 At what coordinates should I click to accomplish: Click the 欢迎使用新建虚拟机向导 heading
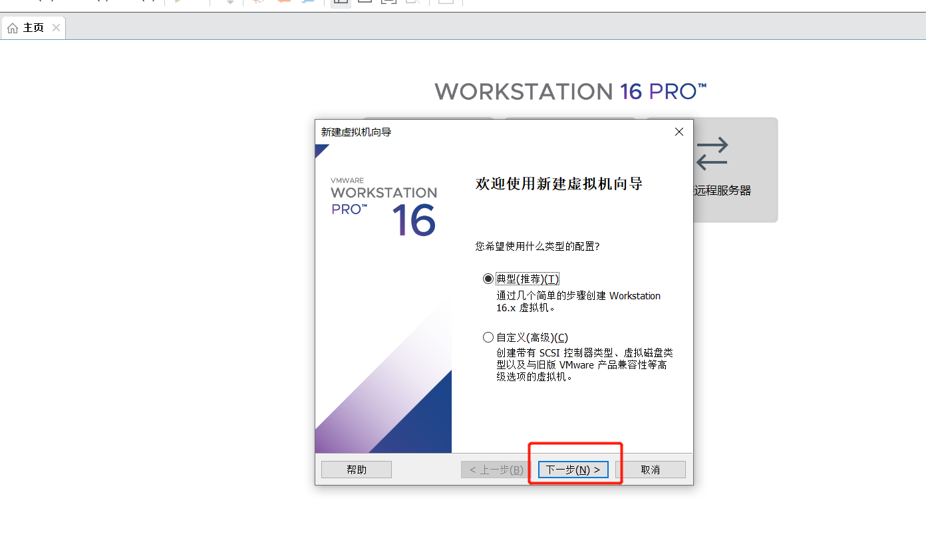[x=559, y=184]
